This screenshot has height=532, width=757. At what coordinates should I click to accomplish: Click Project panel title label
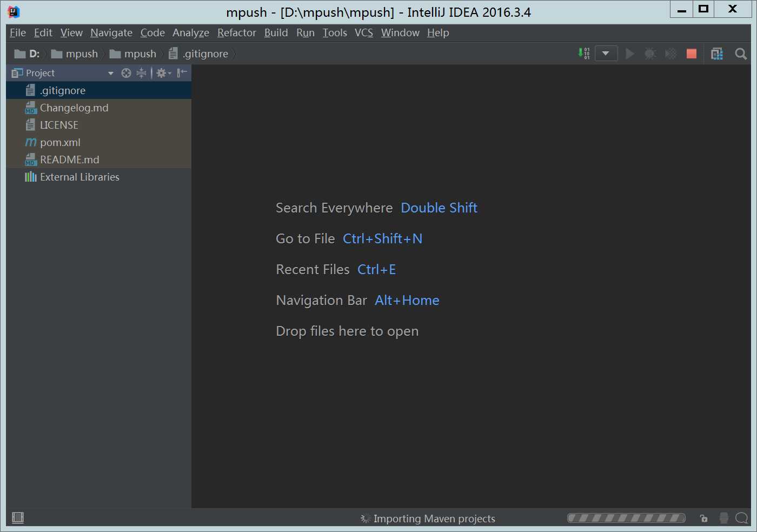[40, 73]
